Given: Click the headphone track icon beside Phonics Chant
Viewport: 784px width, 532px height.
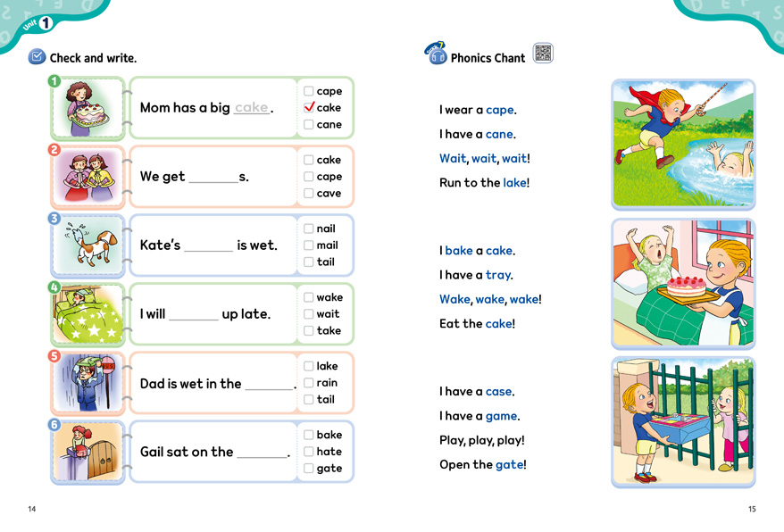Looking at the screenshot, I should [x=436, y=55].
